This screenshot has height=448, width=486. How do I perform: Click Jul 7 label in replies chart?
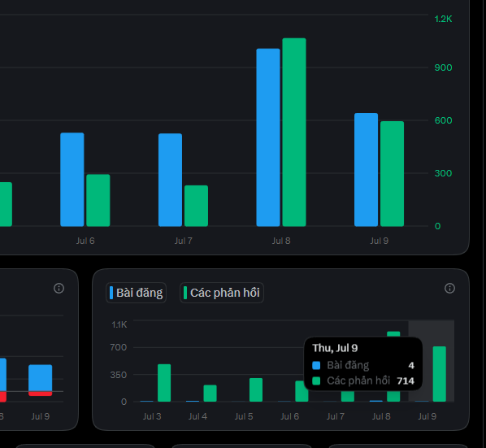coord(336,416)
